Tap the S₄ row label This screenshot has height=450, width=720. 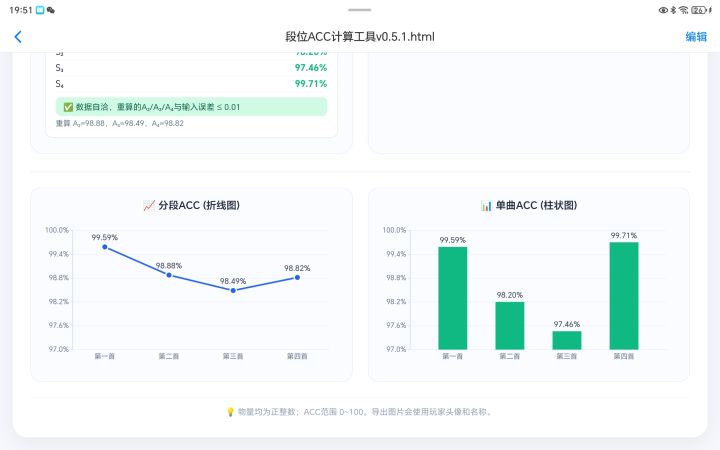click(x=60, y=84)
